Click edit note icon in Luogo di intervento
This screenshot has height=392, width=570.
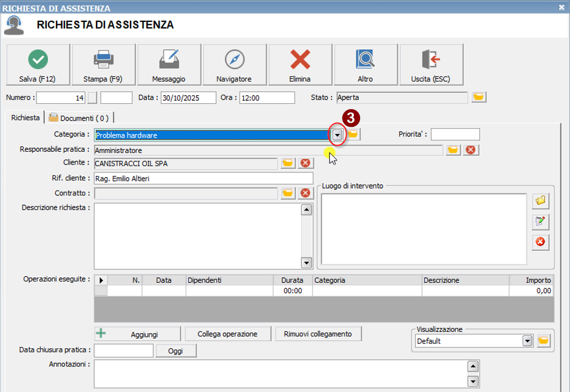coord(540,221)
